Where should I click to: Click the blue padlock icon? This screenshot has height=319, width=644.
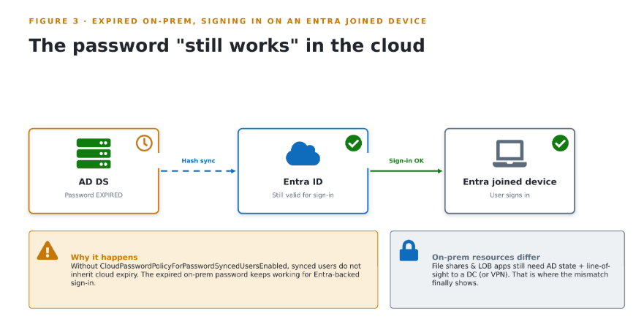coord(409,251)
